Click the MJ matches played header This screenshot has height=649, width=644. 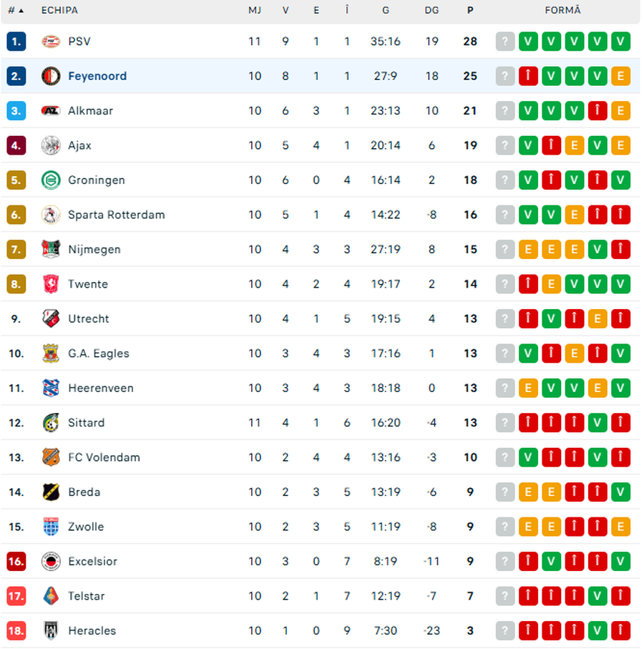point(255,11)
